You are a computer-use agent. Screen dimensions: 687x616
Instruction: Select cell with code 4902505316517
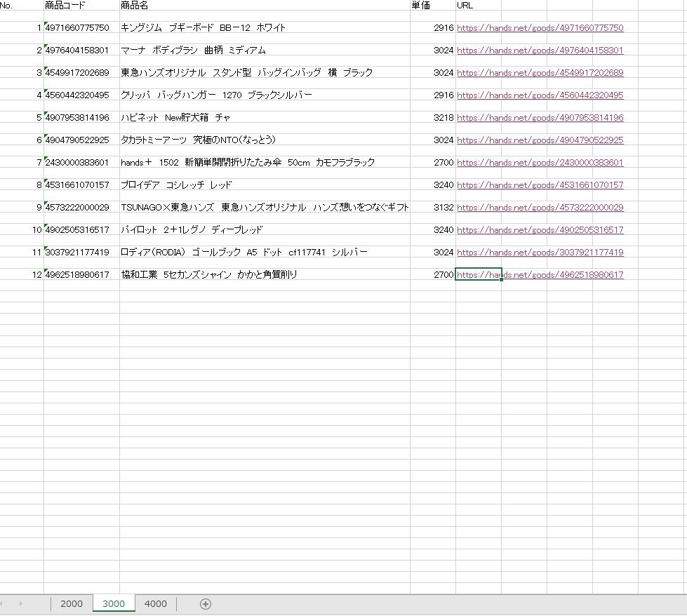(x=81, y=229)
